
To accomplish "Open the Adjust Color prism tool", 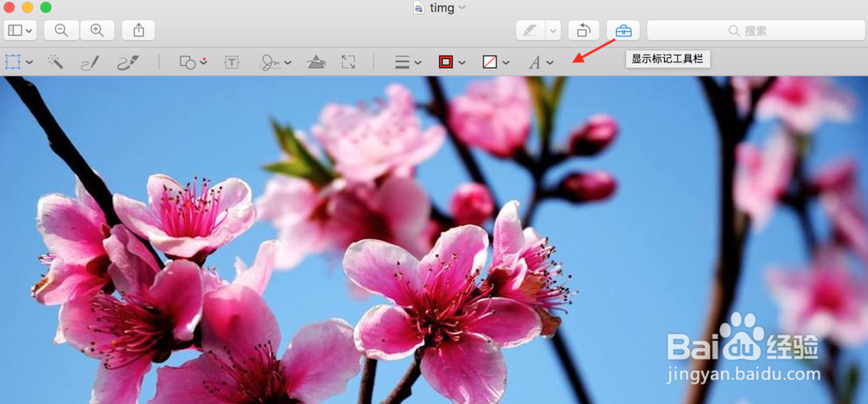I will click(316, 62).
